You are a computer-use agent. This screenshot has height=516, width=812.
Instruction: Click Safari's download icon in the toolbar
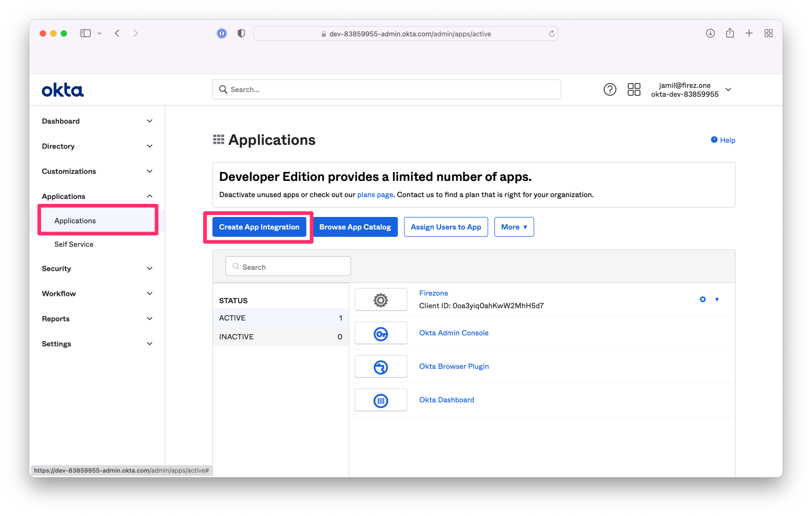[x=710, y=33]
